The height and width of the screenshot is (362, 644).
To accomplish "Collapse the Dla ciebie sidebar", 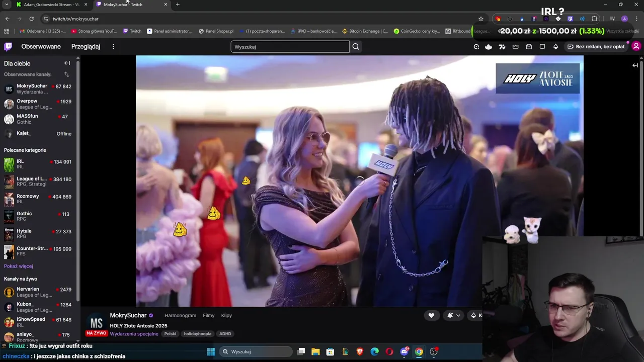I will 67,63.
